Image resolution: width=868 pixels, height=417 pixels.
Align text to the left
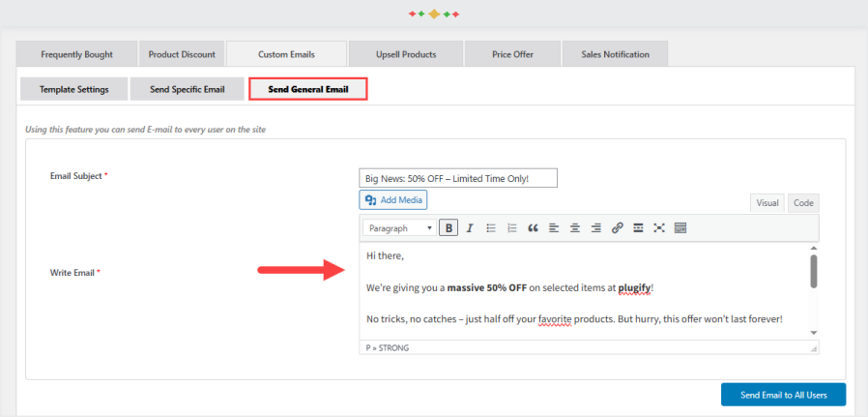point(554,228)
